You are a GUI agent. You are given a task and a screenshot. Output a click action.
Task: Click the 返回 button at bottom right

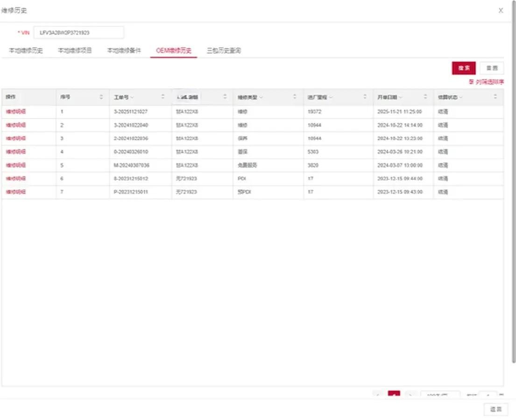[x=496, y=409]
